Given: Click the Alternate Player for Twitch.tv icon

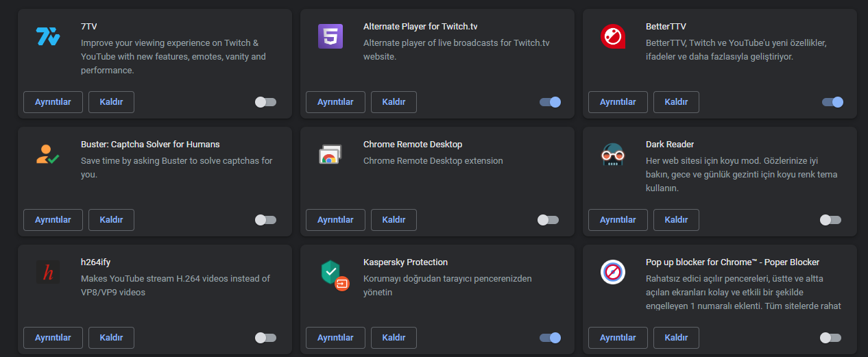Looking at the screenshot, I should coord(330,36).
